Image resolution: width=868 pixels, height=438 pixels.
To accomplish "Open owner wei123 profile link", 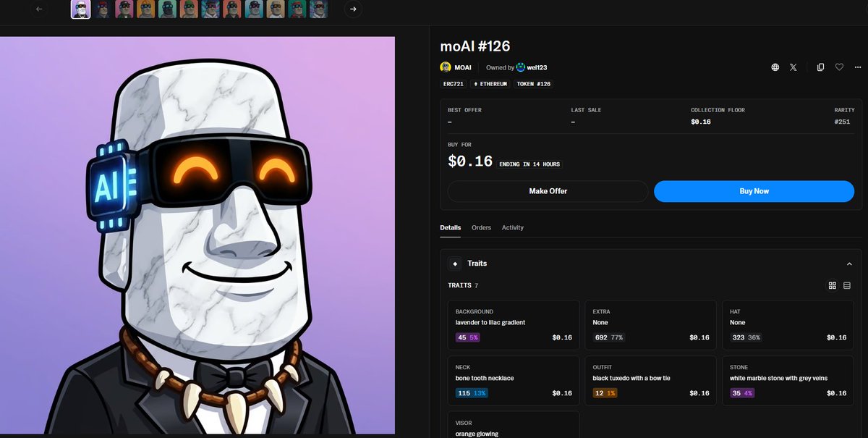I will 537,67.
